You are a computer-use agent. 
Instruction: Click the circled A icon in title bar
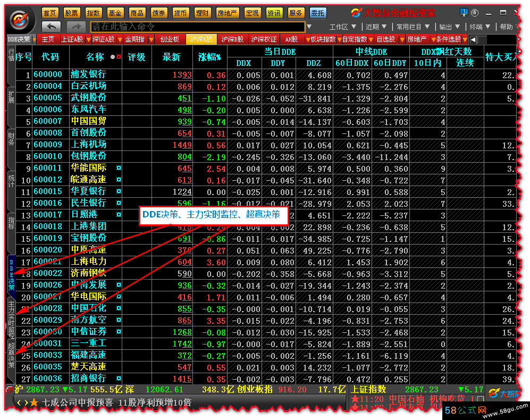point(475,13)
